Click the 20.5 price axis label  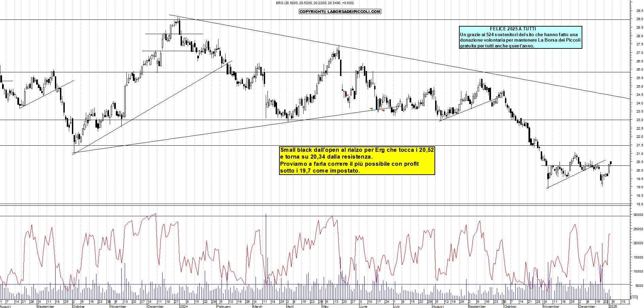click(640, 162)
